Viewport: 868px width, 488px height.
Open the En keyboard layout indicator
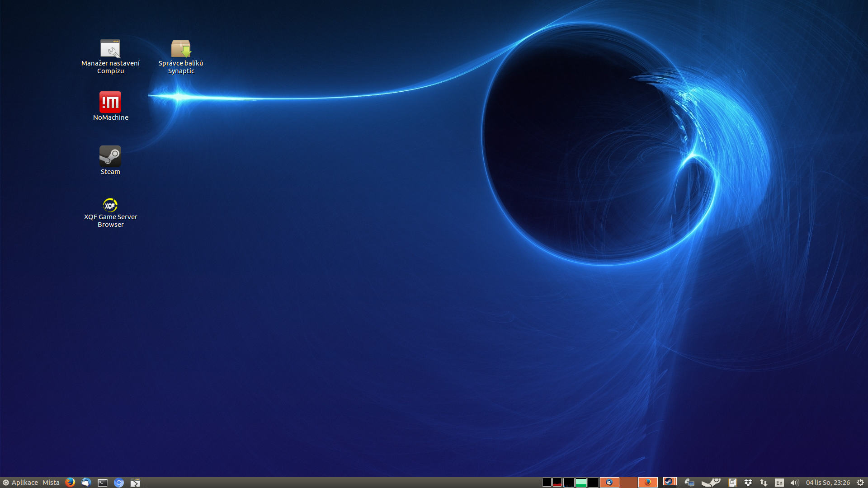(779, 483)
